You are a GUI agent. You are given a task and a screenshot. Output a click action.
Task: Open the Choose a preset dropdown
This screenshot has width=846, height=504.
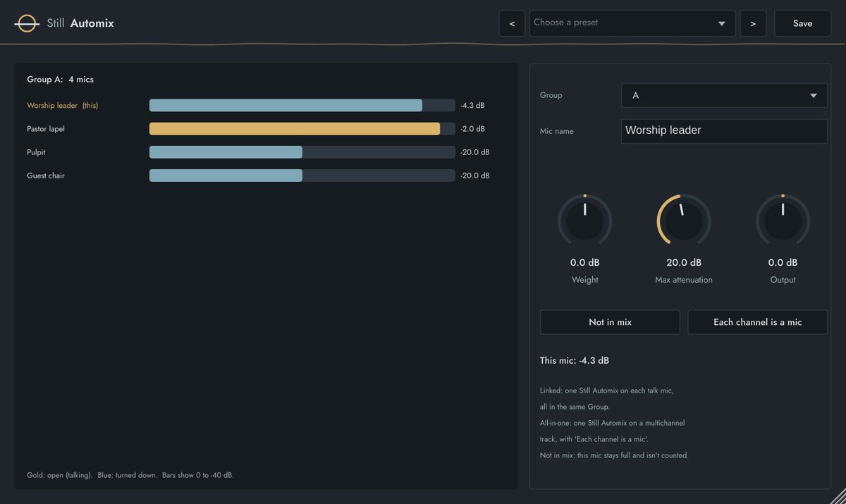coord(632,23)
